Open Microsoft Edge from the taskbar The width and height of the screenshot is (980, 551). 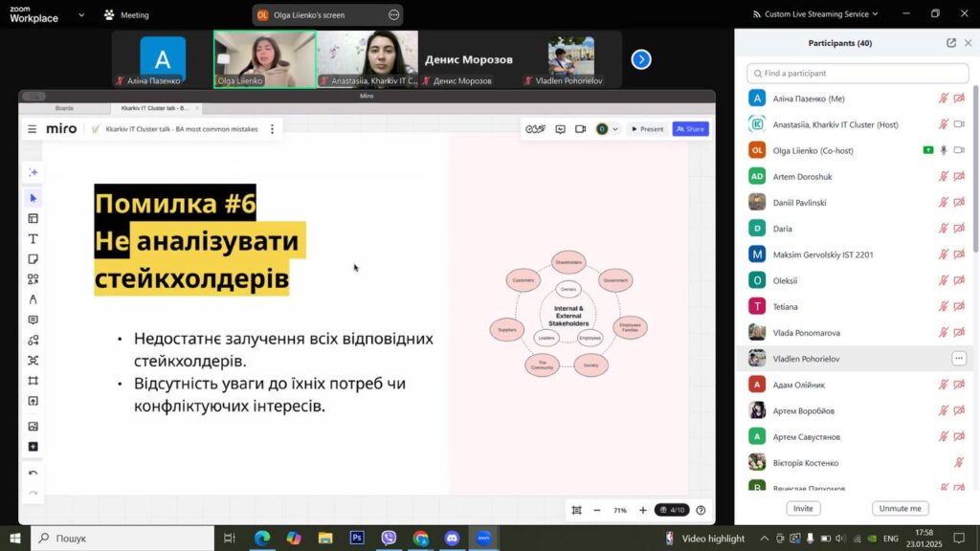tap(262, 538)
